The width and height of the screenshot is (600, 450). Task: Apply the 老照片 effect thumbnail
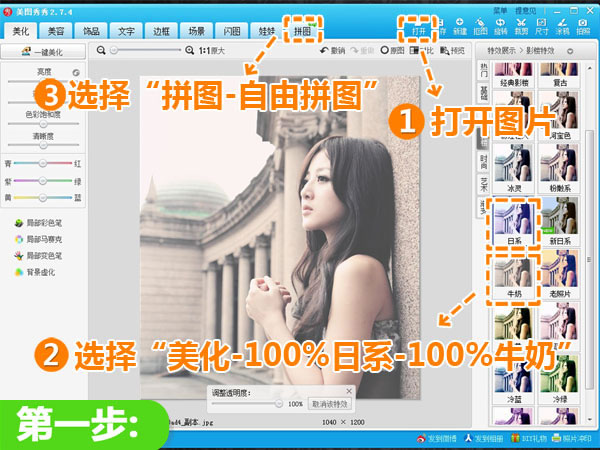tap(559, 276)
